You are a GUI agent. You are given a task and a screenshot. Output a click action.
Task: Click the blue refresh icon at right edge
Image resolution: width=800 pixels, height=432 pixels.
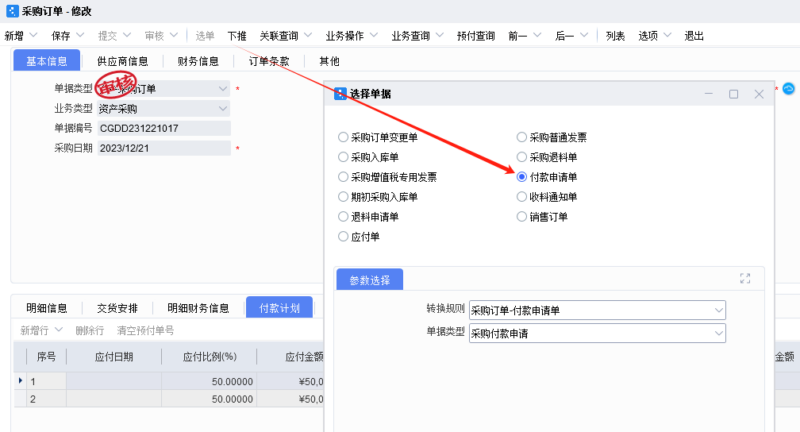(788, 89)
